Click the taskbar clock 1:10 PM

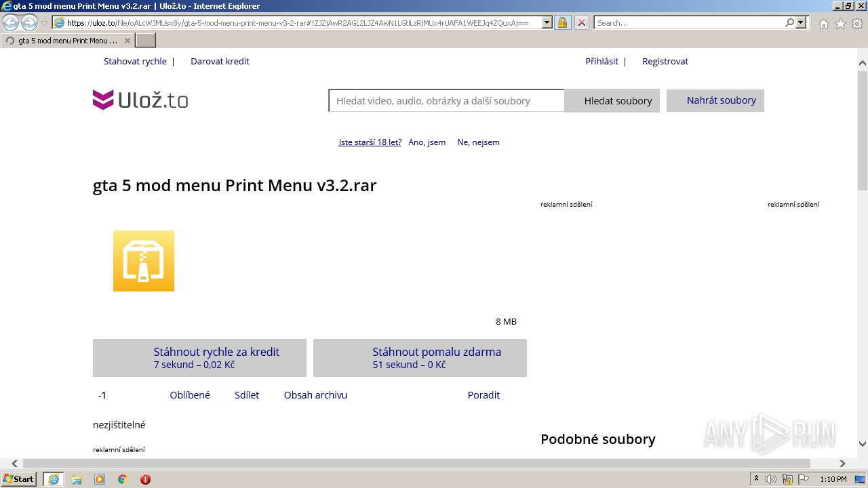coord(833,479)
